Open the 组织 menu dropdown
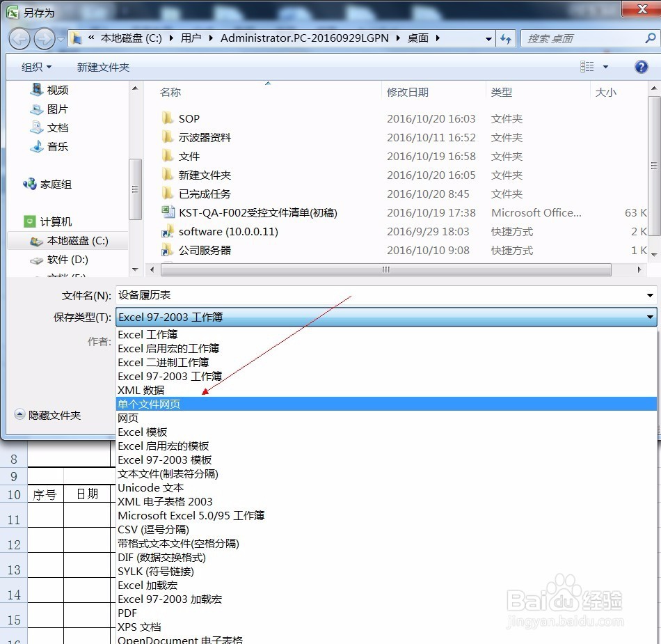661x644 pixels. 36,67
